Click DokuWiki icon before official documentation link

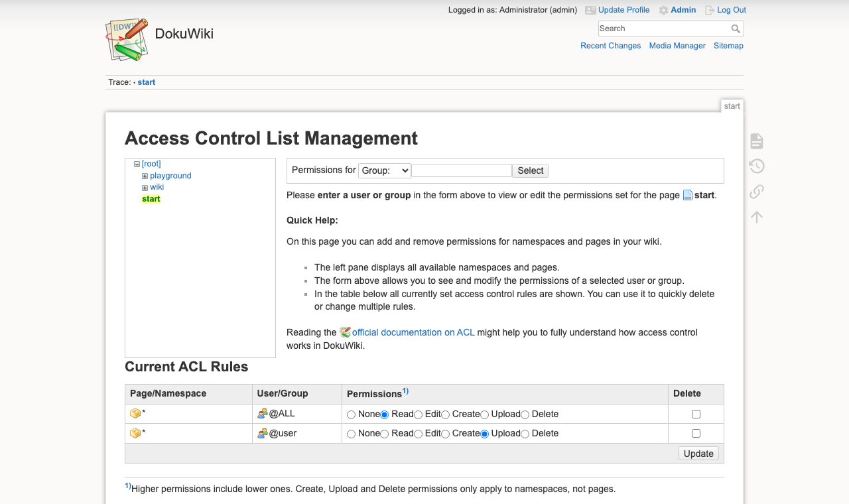(345, 332)
